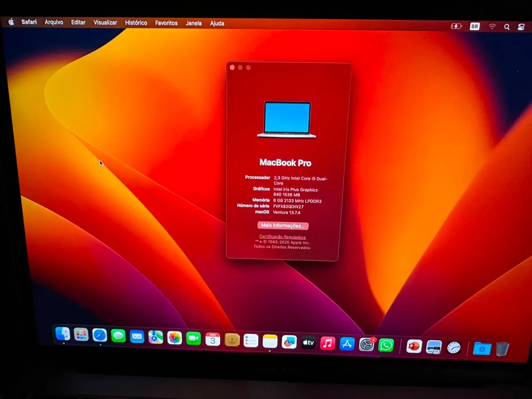This screenshot has width=532, height=399.
Task: Open the Downloads folder in the dock
Action: point(482,349)
